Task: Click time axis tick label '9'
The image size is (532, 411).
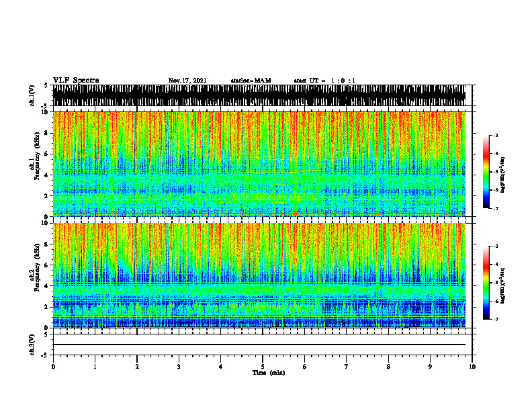Action: tap(430, 367)
